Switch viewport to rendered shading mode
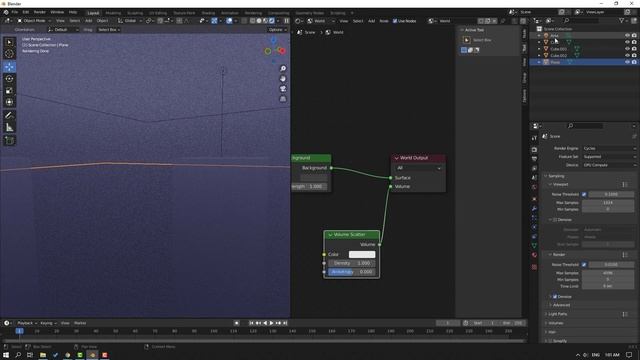 [272, 21]
